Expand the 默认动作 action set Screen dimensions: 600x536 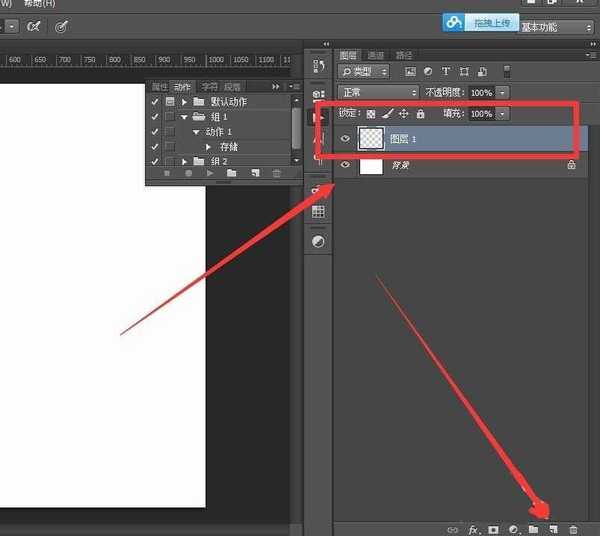pyautogui.click(x=185, y=102)
